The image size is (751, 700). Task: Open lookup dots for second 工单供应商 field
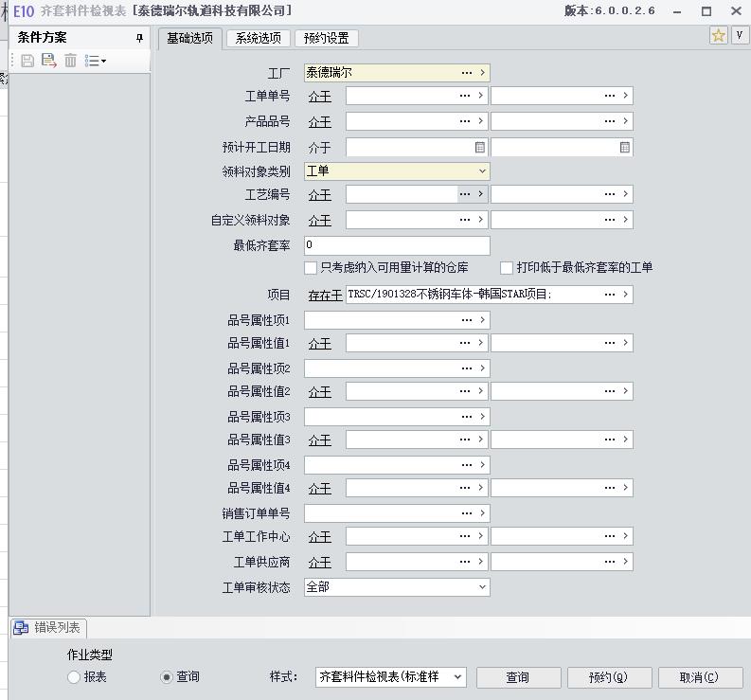[610, 562]
